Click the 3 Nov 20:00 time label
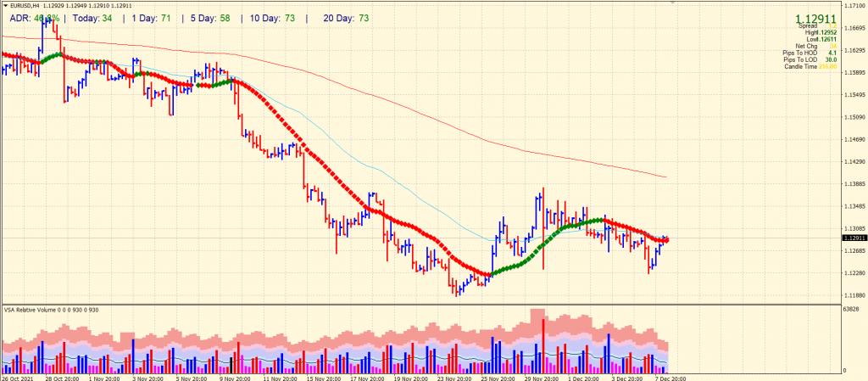This screenshot has width=868, height=381. pos(149,378)
